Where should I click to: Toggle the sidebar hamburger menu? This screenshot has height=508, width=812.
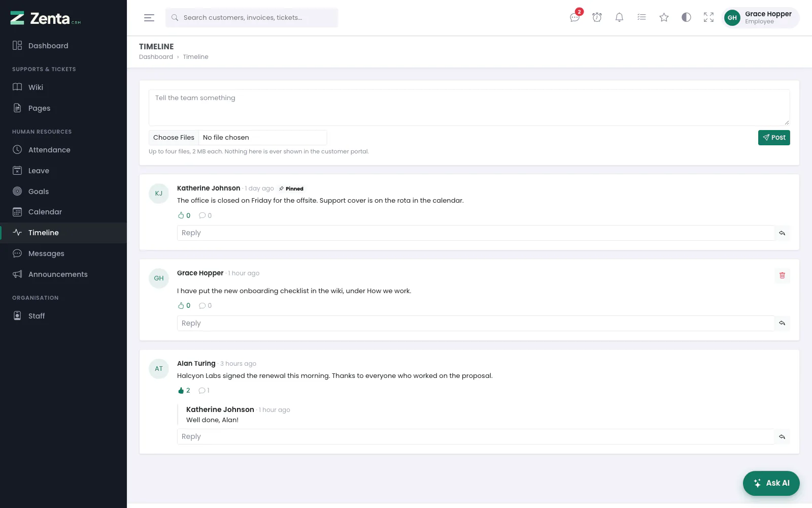pos(149,18)
